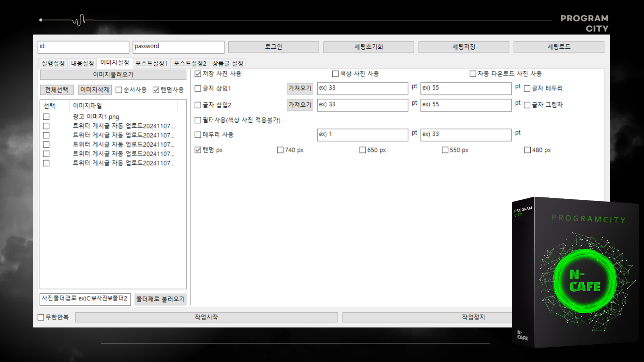This screenshot has width=644, height=362.
Task: Switch to the 실행설정 tab
Action: [53, 63]
